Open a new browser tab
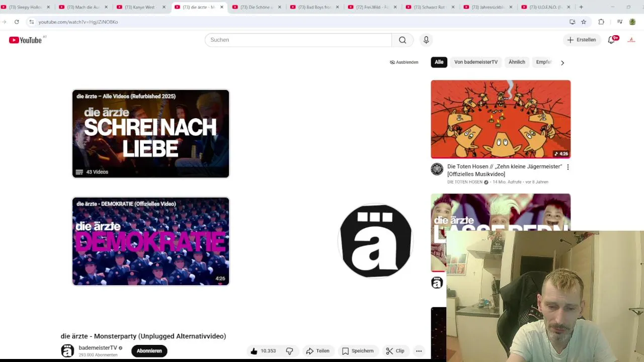This screenshot has height=362, width=644. coord(581,7)
